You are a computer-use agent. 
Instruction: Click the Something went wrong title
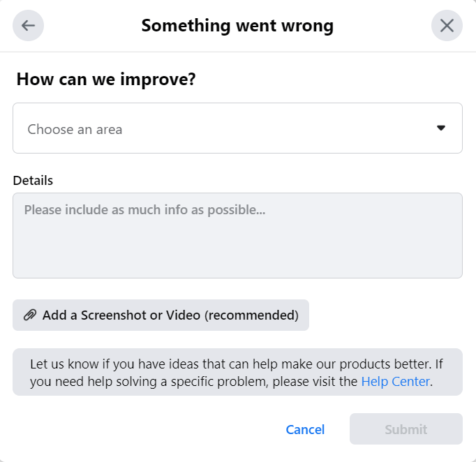pos(237,26)
